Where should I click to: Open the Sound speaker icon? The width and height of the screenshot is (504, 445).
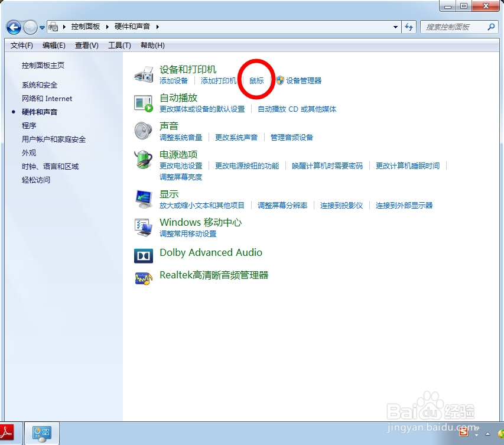[x=144, y=131]
